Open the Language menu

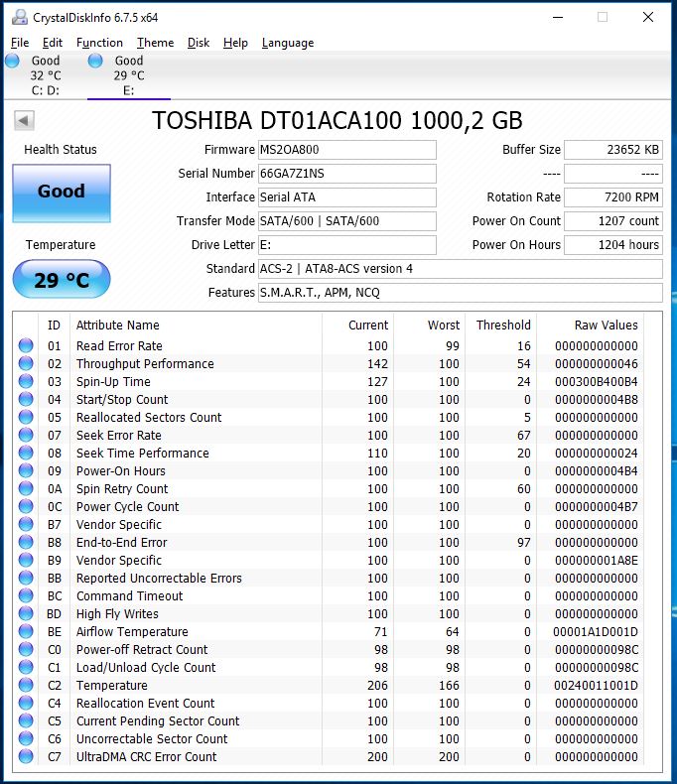(x=288, y=43)
